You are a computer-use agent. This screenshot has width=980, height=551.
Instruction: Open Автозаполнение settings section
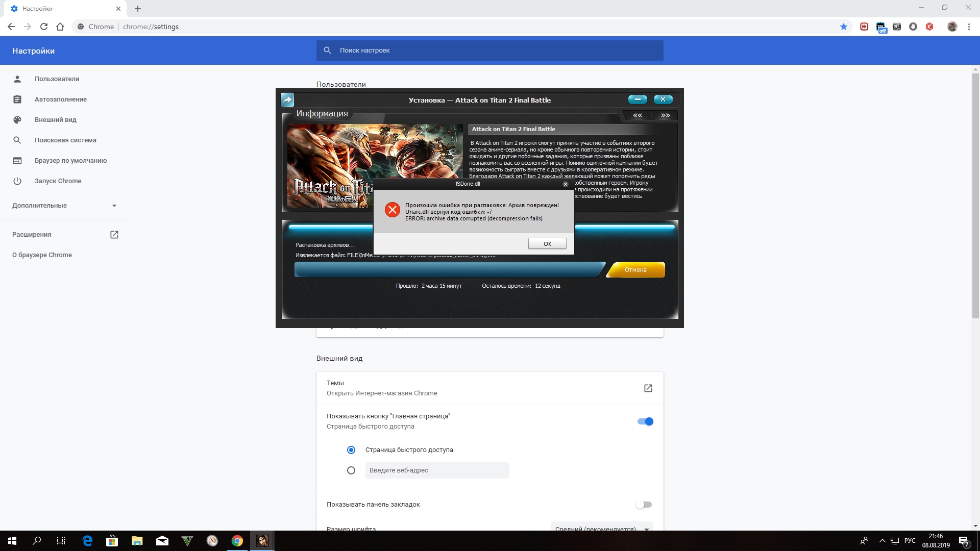point(60,99)
